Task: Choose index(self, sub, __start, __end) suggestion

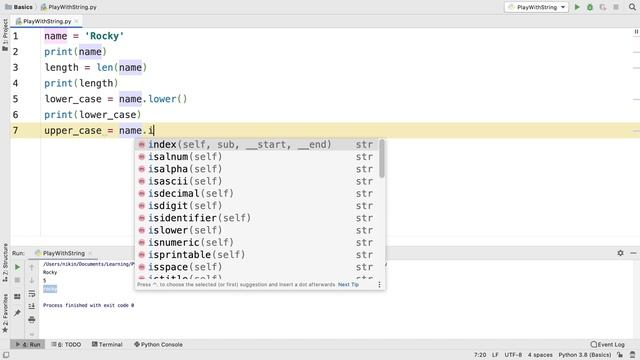Action: pyautogui.click(x=257, y=144)
